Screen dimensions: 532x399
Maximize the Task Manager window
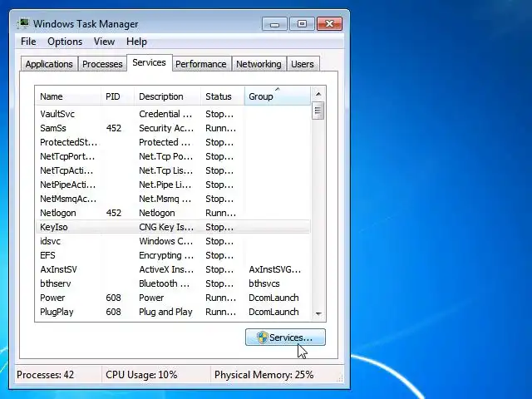point(302,24)
